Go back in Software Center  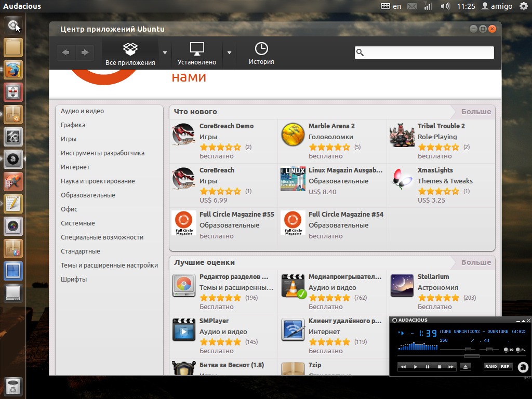coord(66,52)
